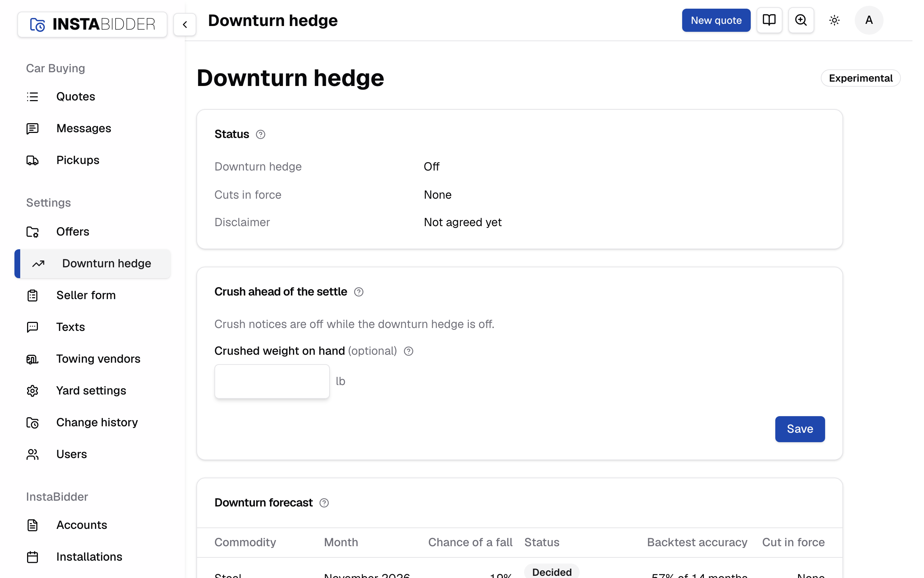
Task: Click the help icon next to Crushed weight on hand
Action: pyautogui.click(x=408, y=351)
